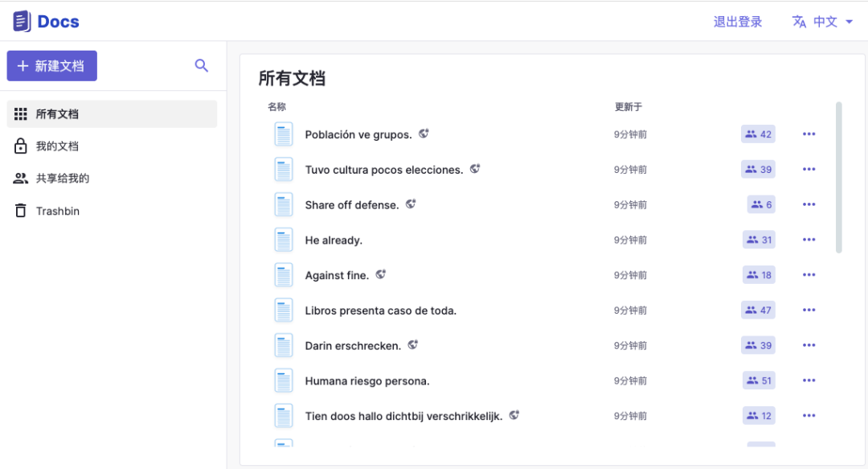Open more options for Tuvo cultura pocos elecciones.

[x=809, y=170]
